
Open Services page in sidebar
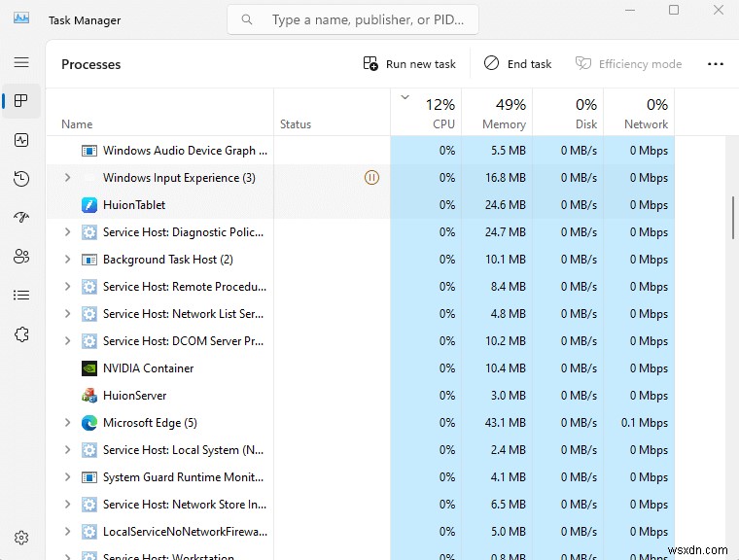point(21,334)
